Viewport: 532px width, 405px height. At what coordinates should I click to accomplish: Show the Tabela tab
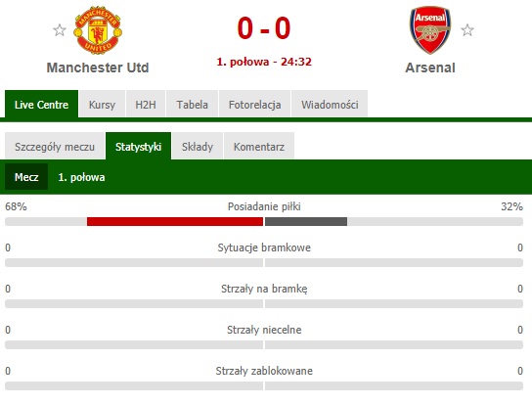pyautogui.click(x=192, y=105)
